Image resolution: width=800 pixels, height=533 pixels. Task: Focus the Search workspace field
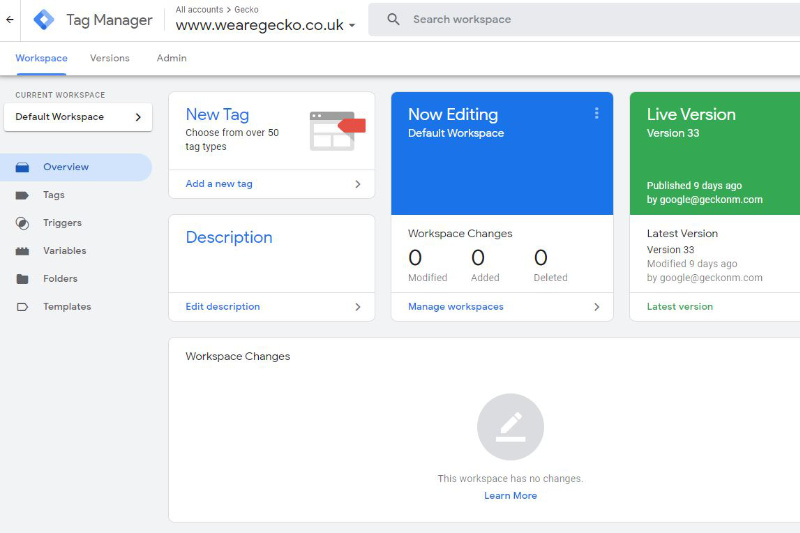click(584, 19)
